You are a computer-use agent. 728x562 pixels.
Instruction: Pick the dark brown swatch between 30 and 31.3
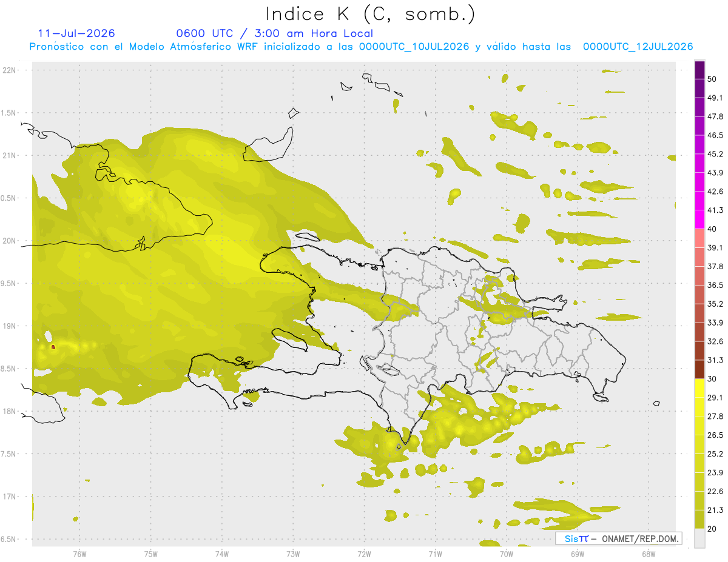click(x=699, y=369)
